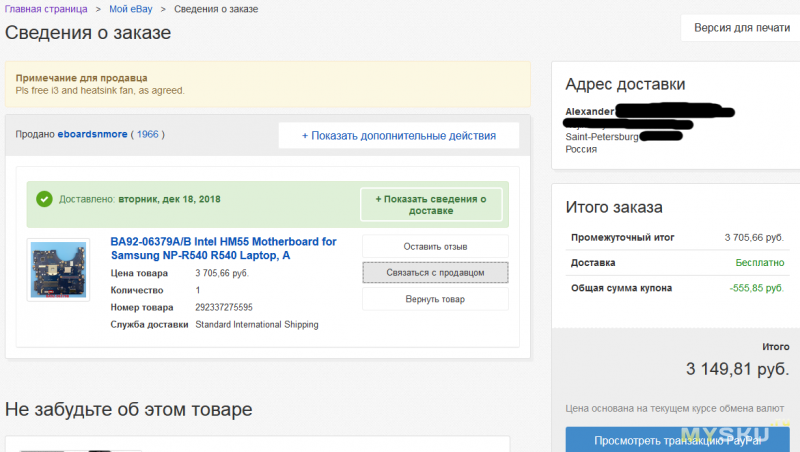
Task: Click Бесплатно shipping value
Action: click(x=760, y=263)
